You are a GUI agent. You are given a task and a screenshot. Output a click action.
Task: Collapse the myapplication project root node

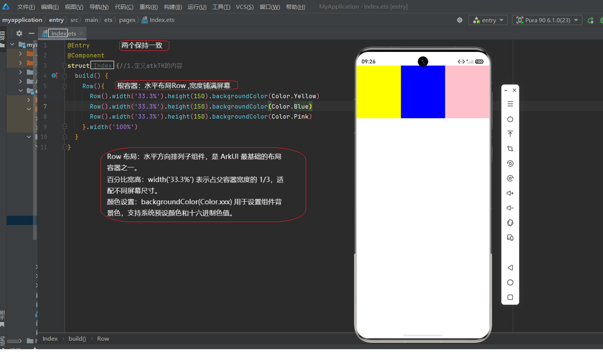click(x=13, y=45)
